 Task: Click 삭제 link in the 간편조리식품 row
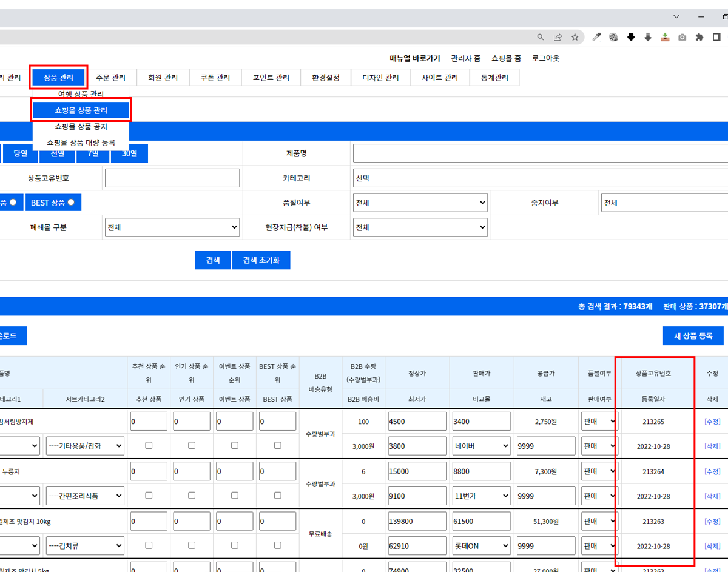(x=712, y=496)
